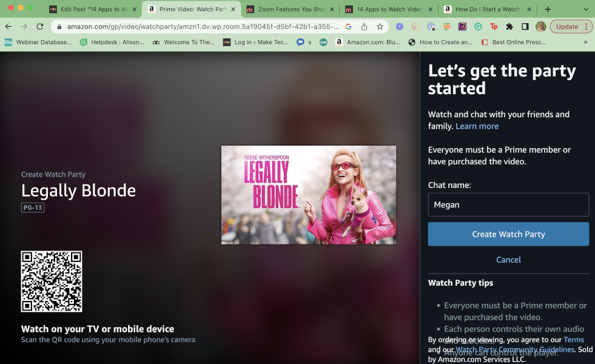The height and width of the screenshot is (364, 595).
Task: Click the share page icon
Action: (x=365, y=27)
